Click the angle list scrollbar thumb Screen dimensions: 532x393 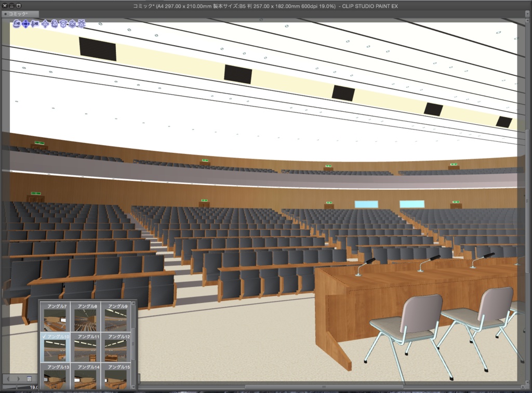133,344
